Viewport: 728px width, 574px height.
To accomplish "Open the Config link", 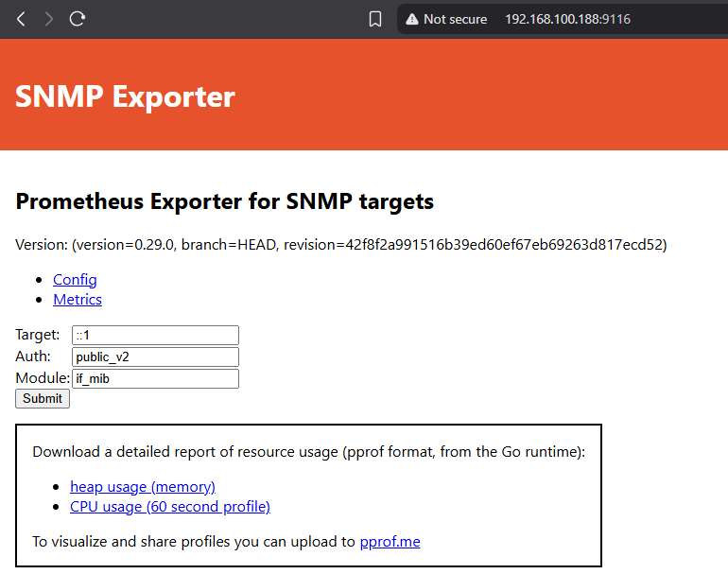I will [75, 280].
